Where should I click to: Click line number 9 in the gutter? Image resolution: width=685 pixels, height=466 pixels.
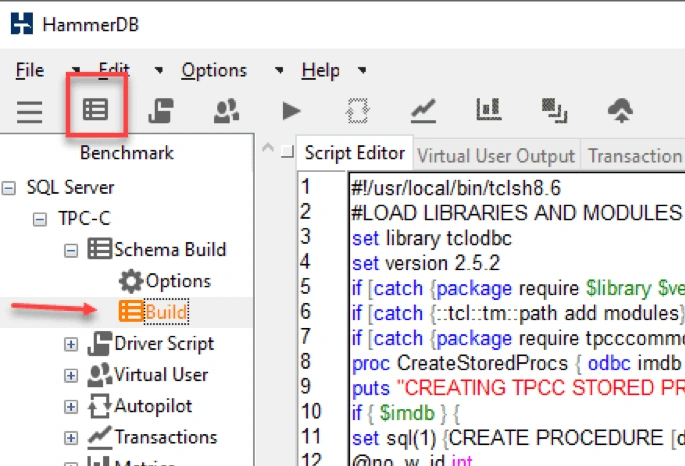[x=305, y=387]
